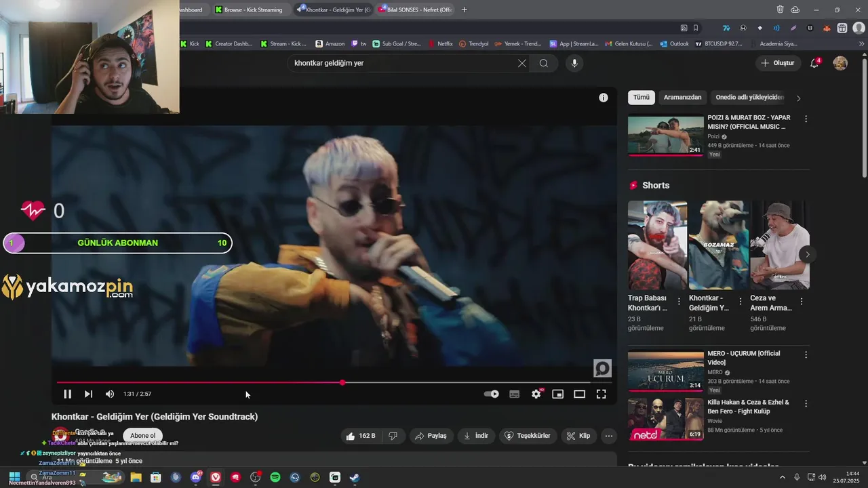Viewport: 868px width, 488px height.
Task: Bookmark this page icon in address bar
Action: point(696,28)
